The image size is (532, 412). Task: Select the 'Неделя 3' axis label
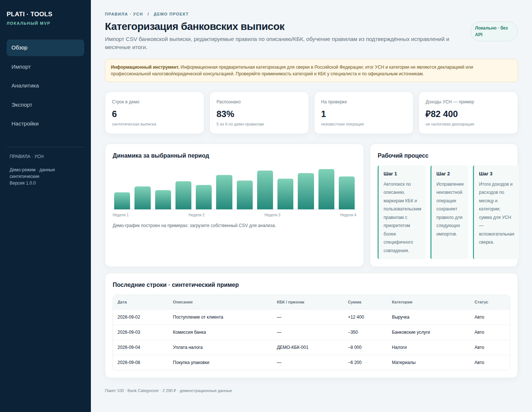click(272, 215)
